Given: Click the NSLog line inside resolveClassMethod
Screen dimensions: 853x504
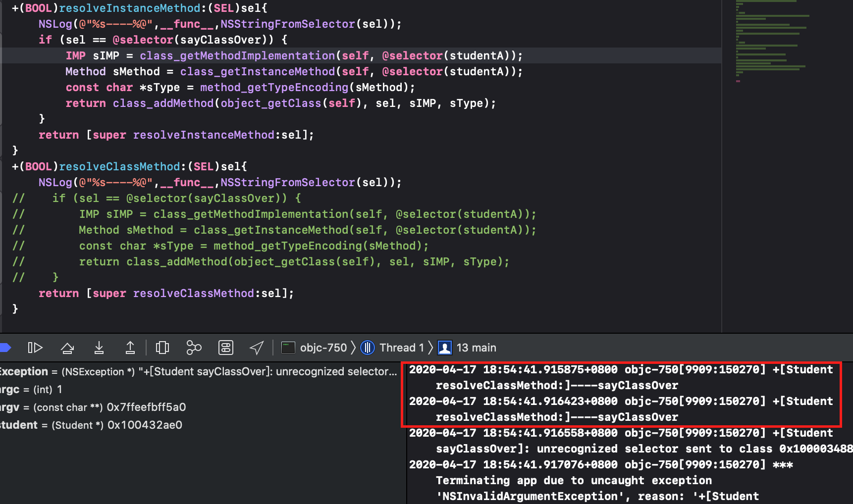Looking at the screenshot, I should [220, 182].
